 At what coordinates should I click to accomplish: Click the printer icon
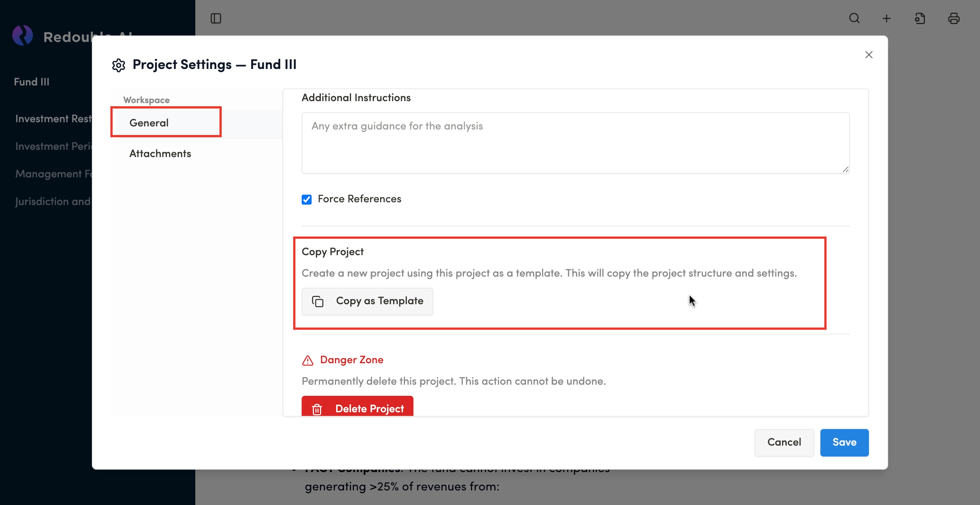pos(954,18)
